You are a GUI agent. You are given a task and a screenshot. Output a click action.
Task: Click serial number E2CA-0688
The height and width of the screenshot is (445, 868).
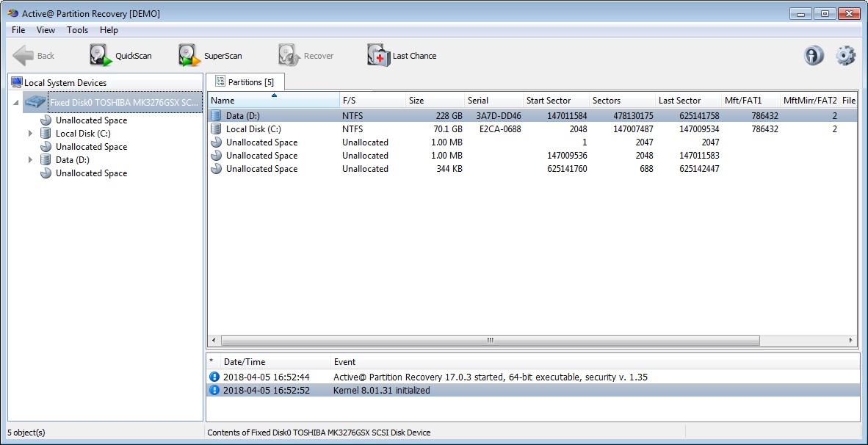coord(500,129)
